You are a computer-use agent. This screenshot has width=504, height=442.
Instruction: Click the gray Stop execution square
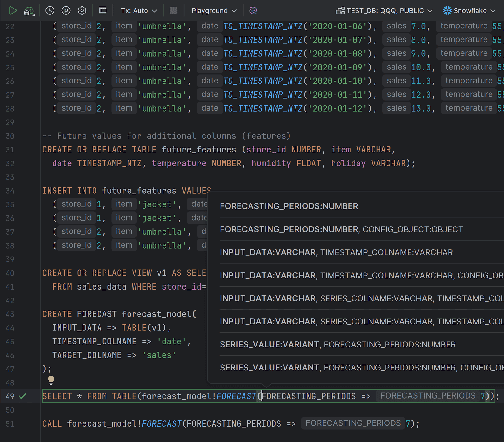click(174, 11)
